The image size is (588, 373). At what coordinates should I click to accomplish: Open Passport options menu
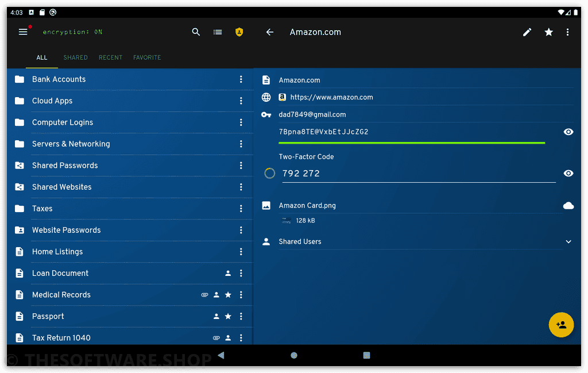241,316
